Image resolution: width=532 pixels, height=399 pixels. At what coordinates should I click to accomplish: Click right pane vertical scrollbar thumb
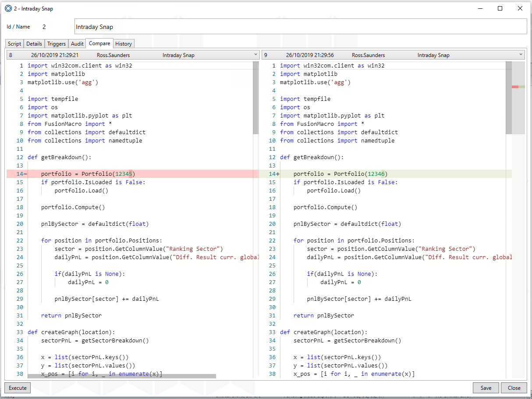point(508,98)
